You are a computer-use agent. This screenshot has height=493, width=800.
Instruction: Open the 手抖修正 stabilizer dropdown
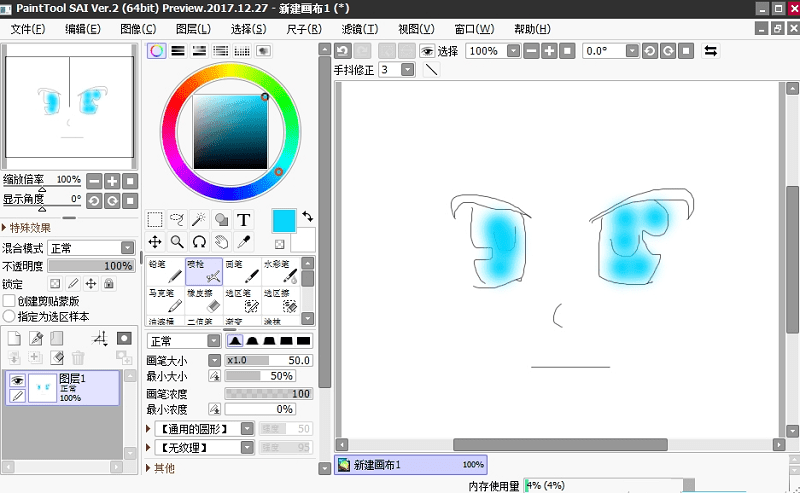pyautogui.click(x=407, y=70)
